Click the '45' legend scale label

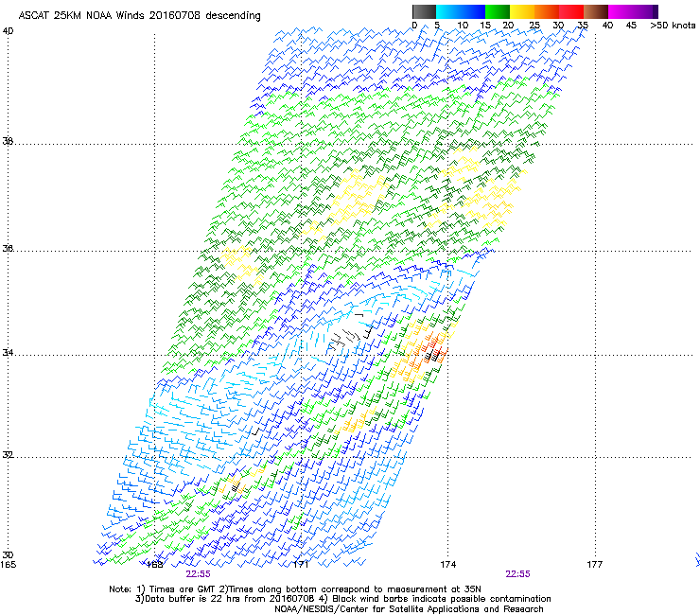click(631, 26)
